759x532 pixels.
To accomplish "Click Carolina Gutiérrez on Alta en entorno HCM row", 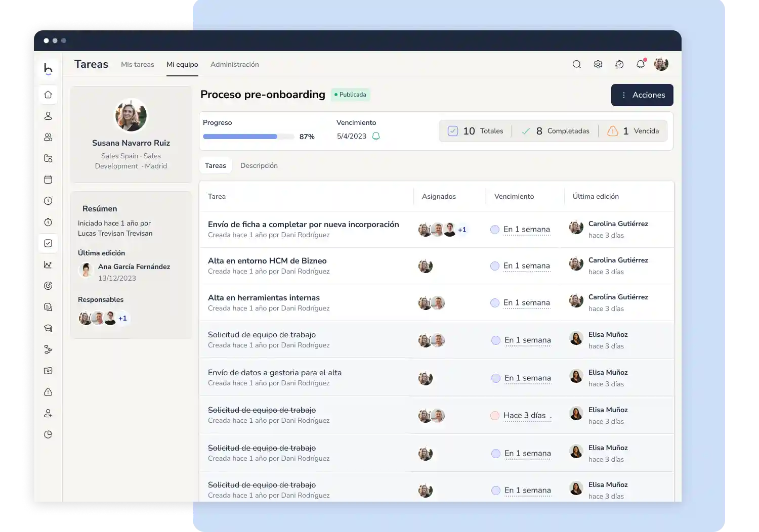I will 618,260.
